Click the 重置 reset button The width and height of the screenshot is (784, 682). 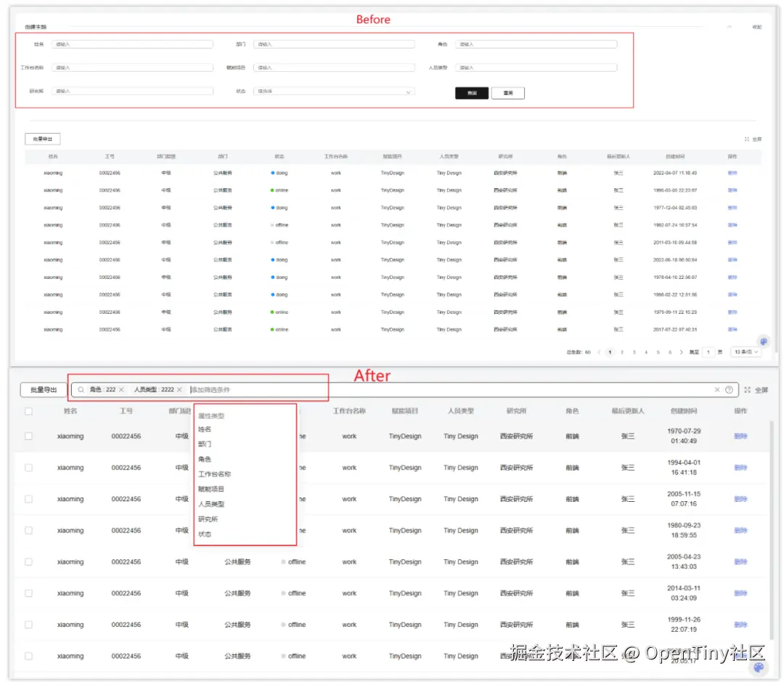pos(507,93)
